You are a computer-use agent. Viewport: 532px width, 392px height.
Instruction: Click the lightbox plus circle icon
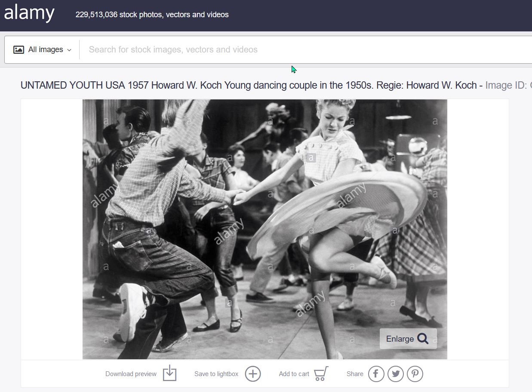tap(253, 374)
